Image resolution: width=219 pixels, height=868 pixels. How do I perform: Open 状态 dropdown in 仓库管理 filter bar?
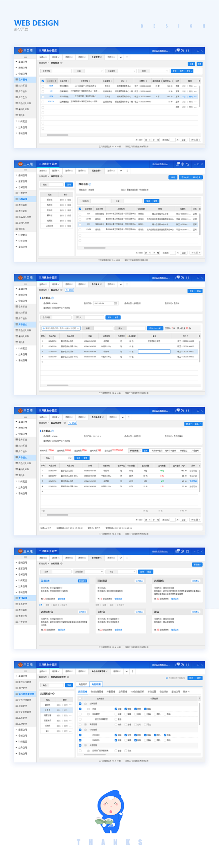point(159,71)
